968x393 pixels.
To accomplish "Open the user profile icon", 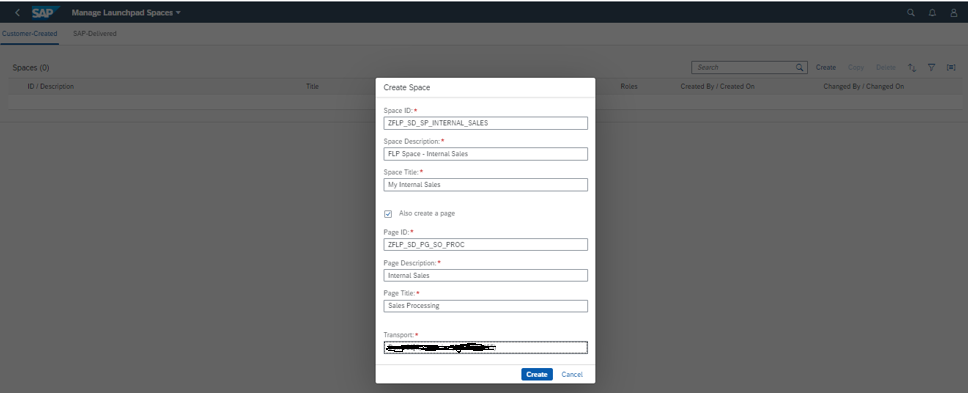I will (x=954, y=12).
